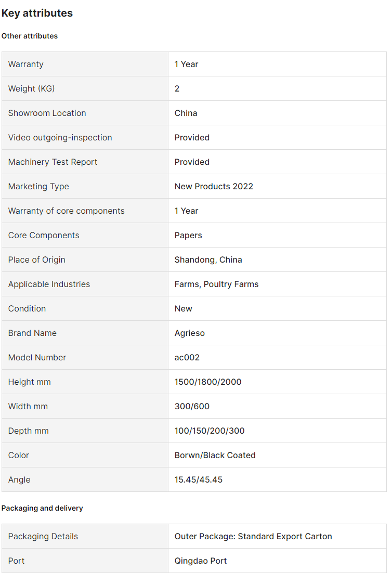Viewport: 392px width, 585px height.
Task: Select Depth mm value 100/150/200/300
Action: click(209, 431)
